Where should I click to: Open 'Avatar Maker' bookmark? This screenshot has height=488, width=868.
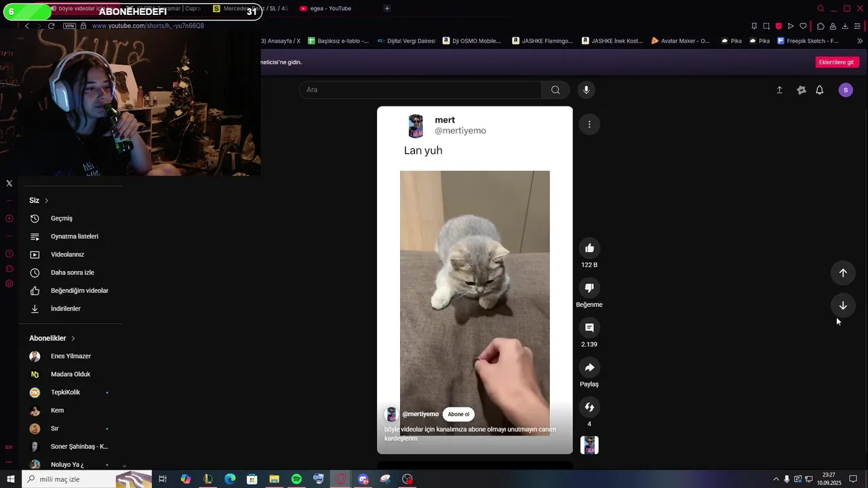(x=680, y=41)
